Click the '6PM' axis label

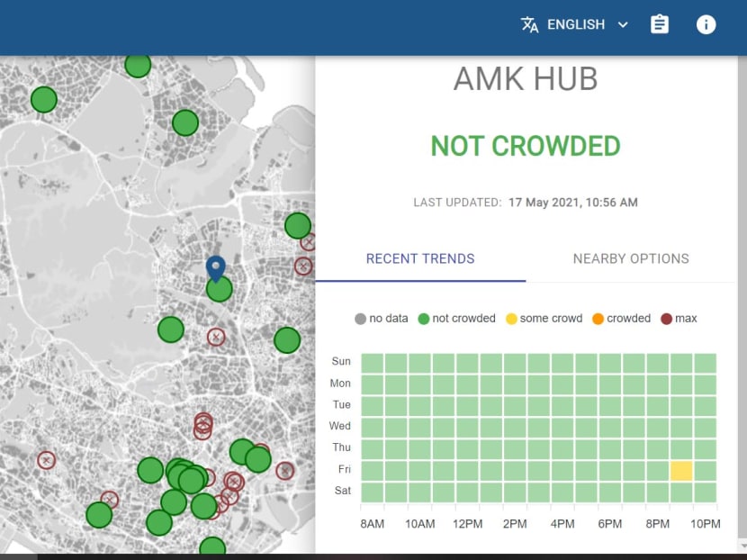coord(610,524)
